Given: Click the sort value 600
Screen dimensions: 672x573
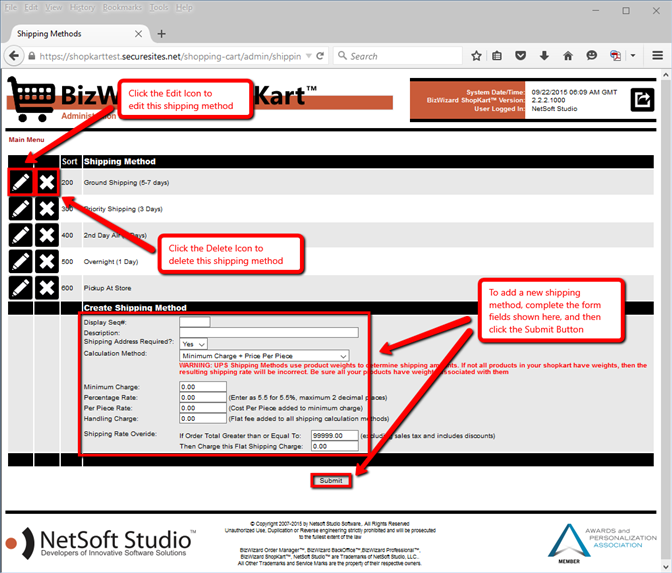Looking at the screenshot, I should point(67,288).
